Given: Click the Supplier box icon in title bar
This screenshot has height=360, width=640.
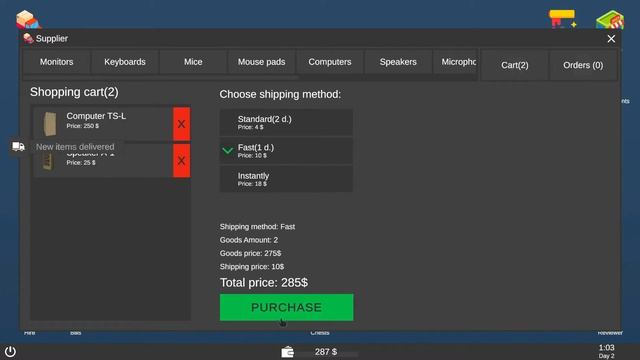Looking at the screenshot, I should click(28, 38).
